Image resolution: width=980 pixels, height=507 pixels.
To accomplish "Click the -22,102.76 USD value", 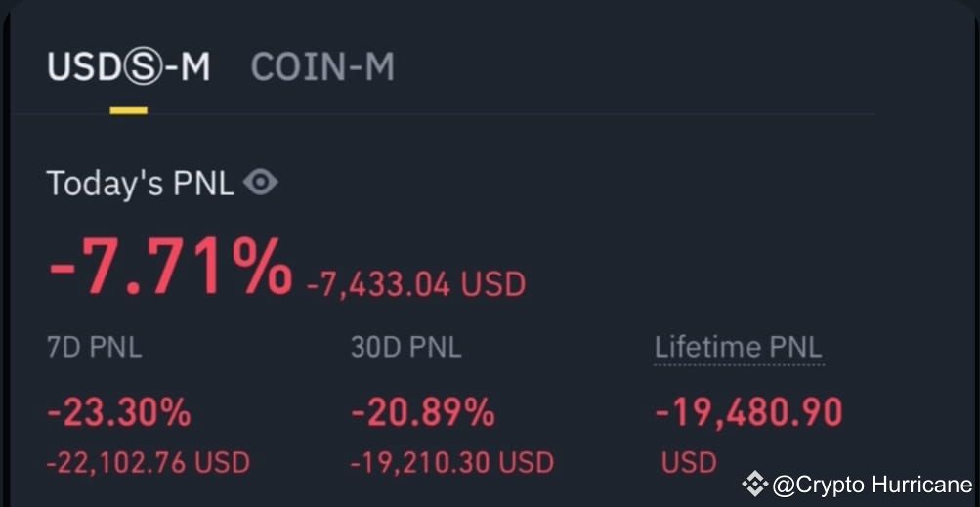I will point(149,463).
